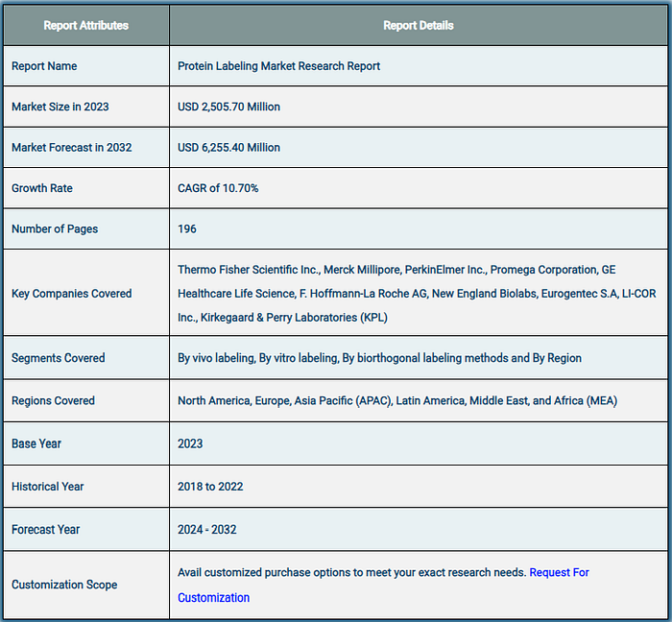Click the Customization Scope label
The image size is (672, 622).
pyautogui.click(x=64, y=585)
